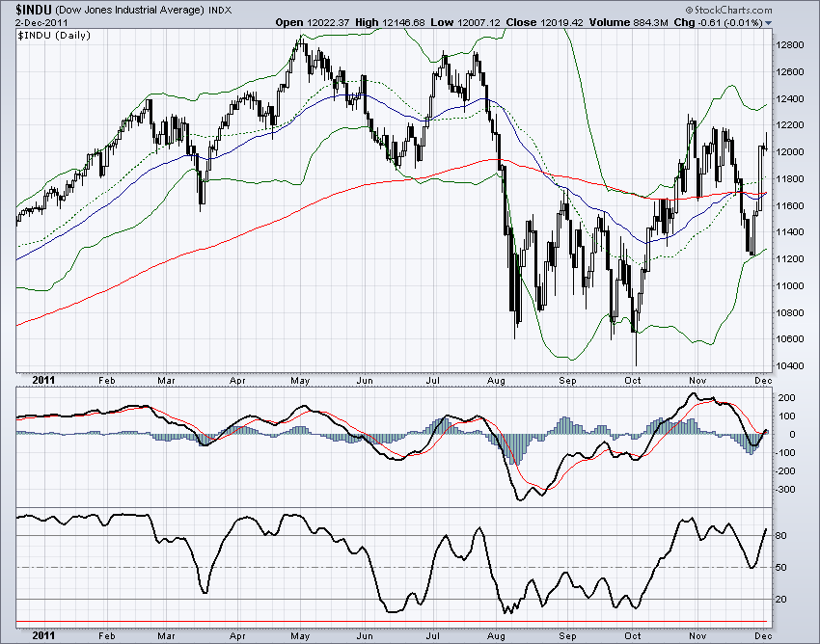Click the 80 level on the stochastic axis
The image size is (820, 644).
[x=780, y=536]
